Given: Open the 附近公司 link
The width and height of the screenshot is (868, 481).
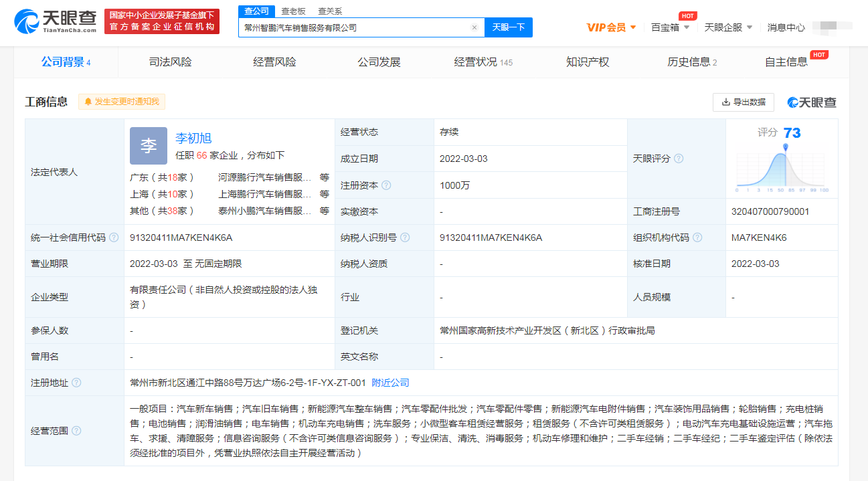Looking at the screenshot, I should [390, 383].
